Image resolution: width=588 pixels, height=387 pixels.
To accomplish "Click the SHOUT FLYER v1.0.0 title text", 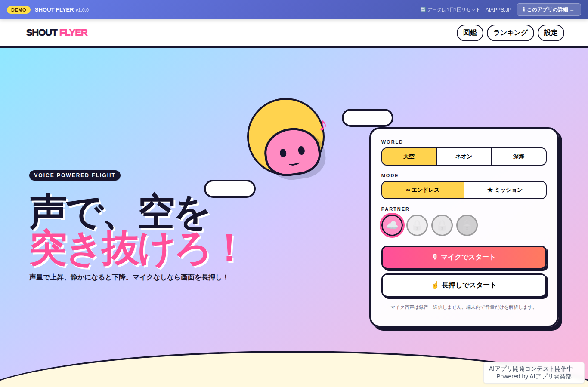I will [62, 10].
